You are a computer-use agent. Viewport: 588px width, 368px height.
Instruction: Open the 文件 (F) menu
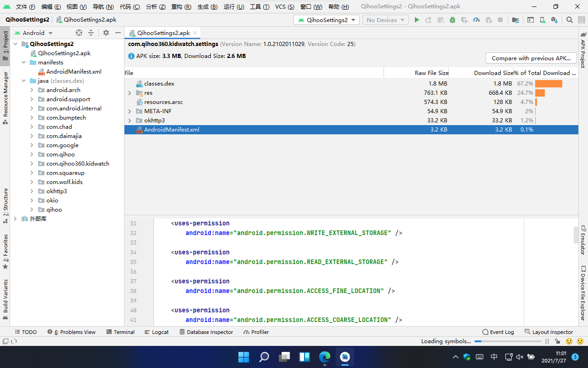coord(25,7)
